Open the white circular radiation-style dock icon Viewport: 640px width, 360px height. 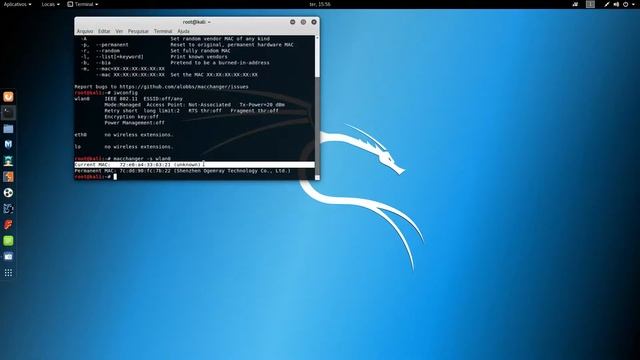[8, 193]
